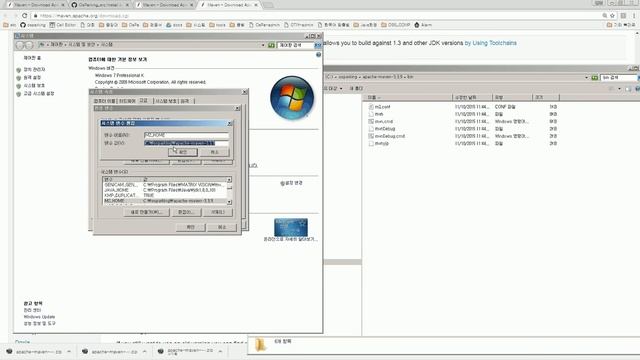Click OK at bottom of environment variables dialog
This screenshot has height=360, width=640.
click(x=191, y=227)
